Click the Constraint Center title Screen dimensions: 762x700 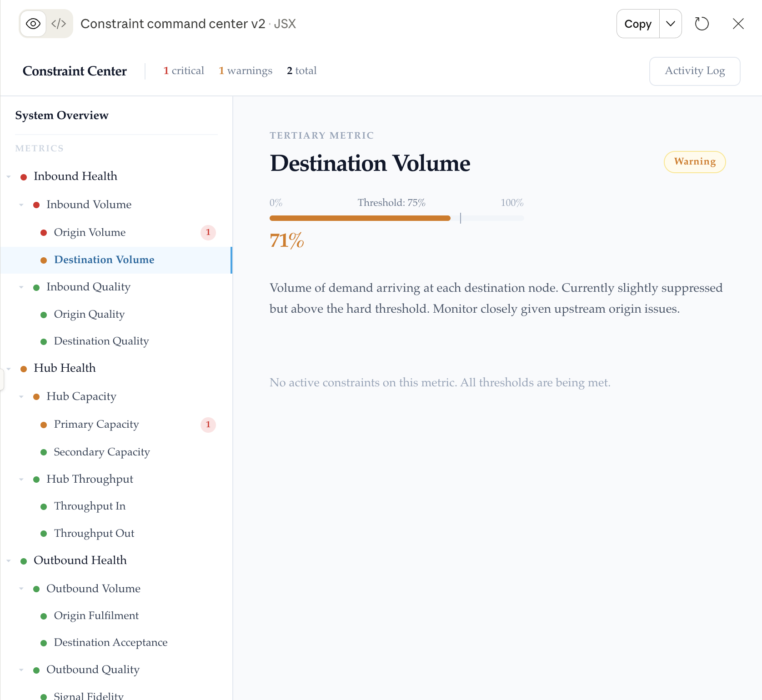click(x=75, y=71)
